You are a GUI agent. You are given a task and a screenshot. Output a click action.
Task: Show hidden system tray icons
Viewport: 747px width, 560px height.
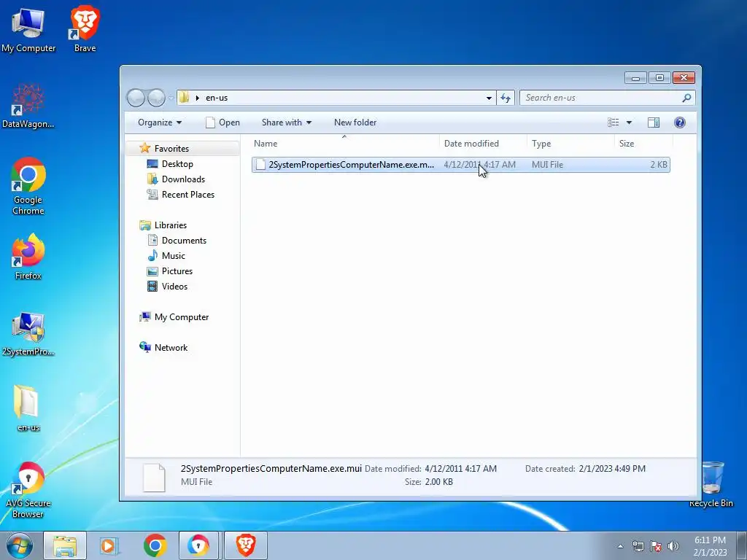(620, 546)
